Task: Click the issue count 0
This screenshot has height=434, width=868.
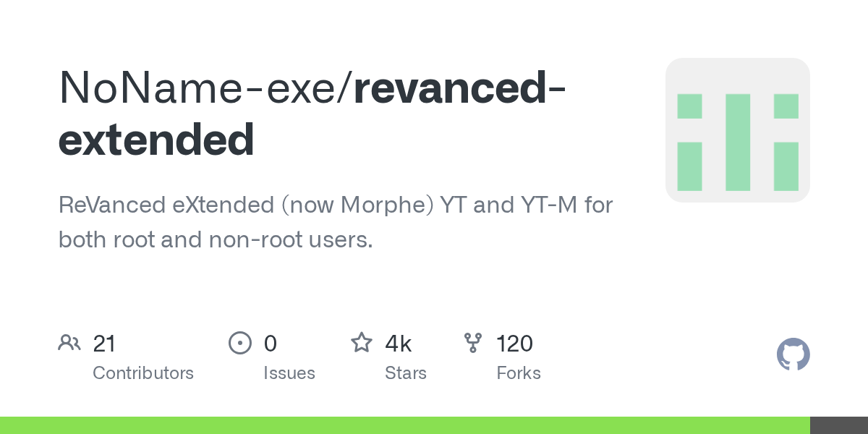Action: [x=270, y=344]
